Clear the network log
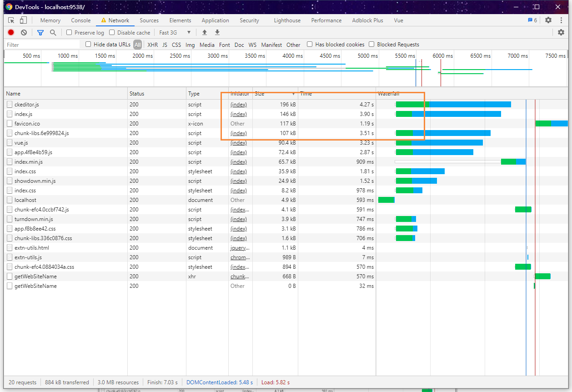 (x=24, y=32)
